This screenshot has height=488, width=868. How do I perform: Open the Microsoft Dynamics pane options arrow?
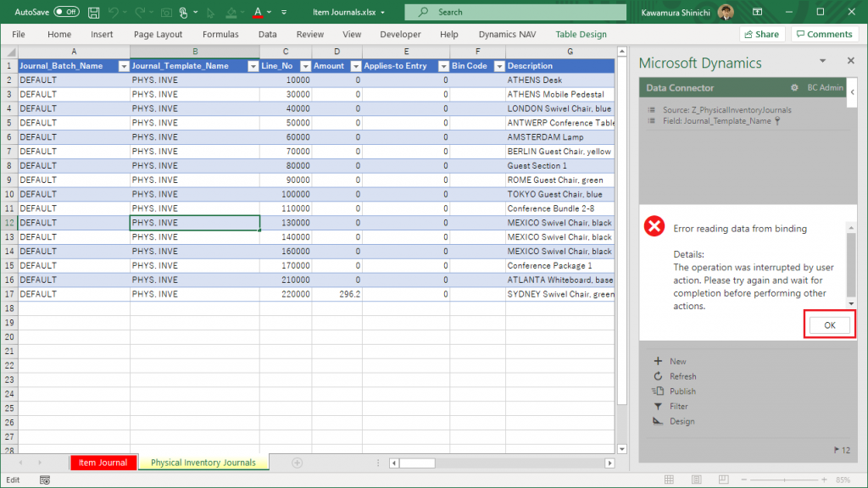(x=822, y=61)
